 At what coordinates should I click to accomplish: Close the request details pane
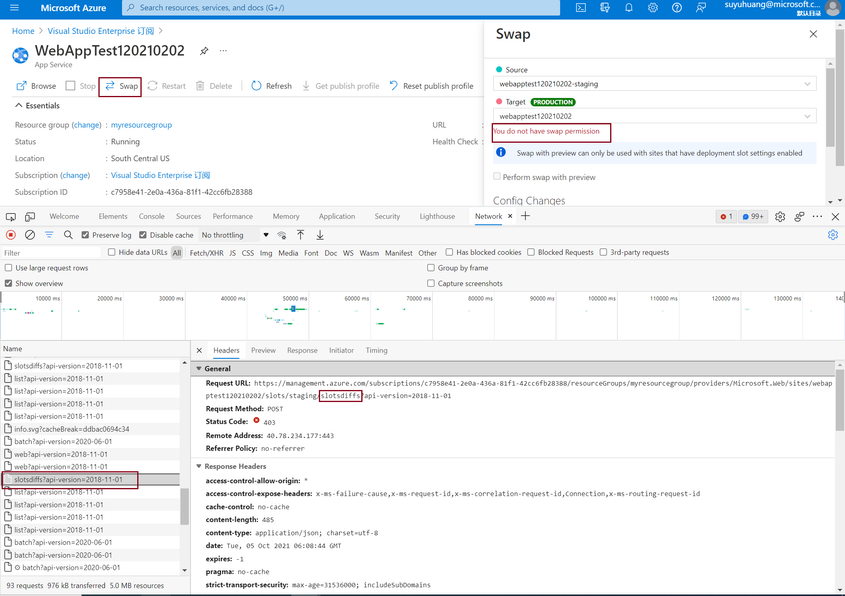[199, 350]
